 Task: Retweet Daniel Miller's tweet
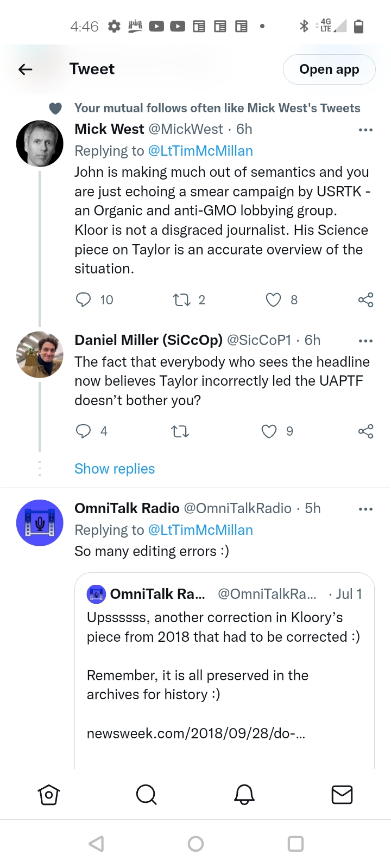180,431
